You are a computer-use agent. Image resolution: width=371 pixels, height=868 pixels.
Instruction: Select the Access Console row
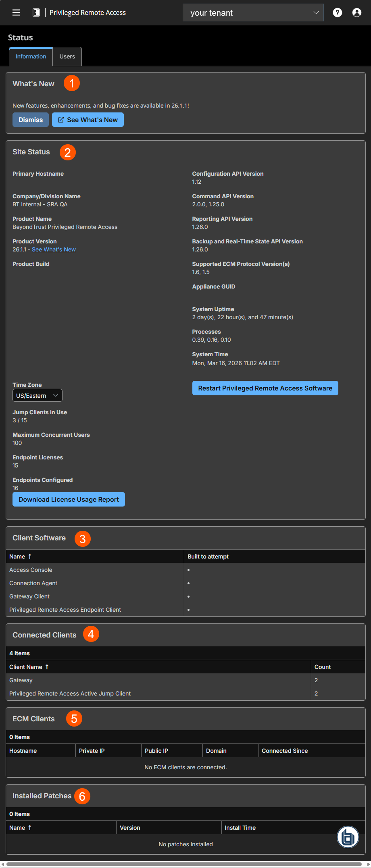click(185, 570)
